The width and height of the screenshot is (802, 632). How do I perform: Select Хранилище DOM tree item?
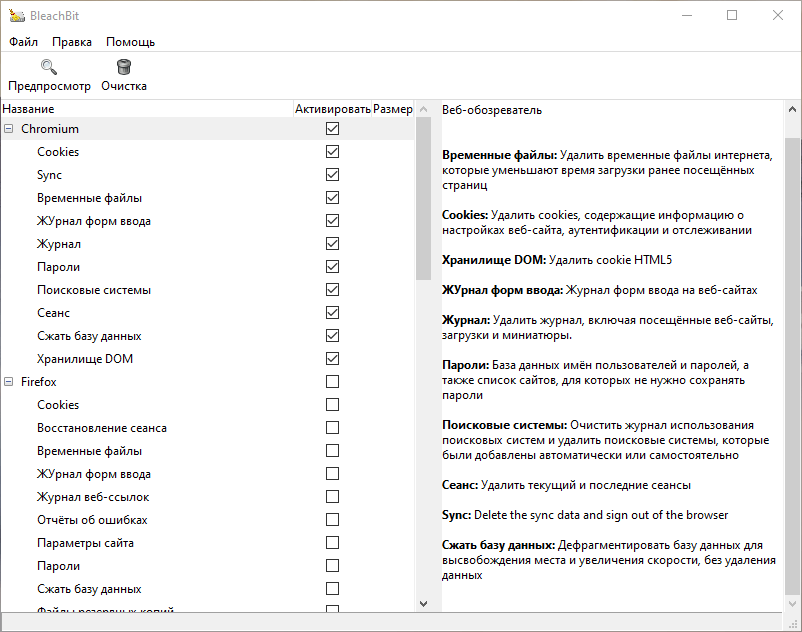85,359
